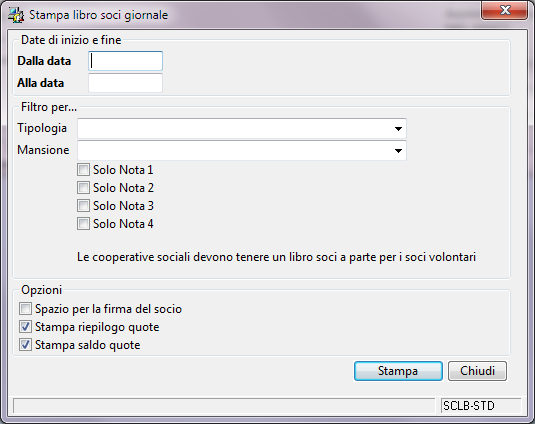Open the Mansione dropdown arrow
This screenshot has height=424, width=535.
pyautogui.click(x=398, y=150)
